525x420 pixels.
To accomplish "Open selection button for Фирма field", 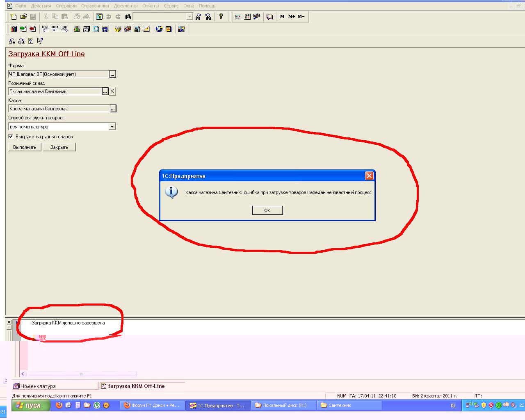I will (113, 74).
